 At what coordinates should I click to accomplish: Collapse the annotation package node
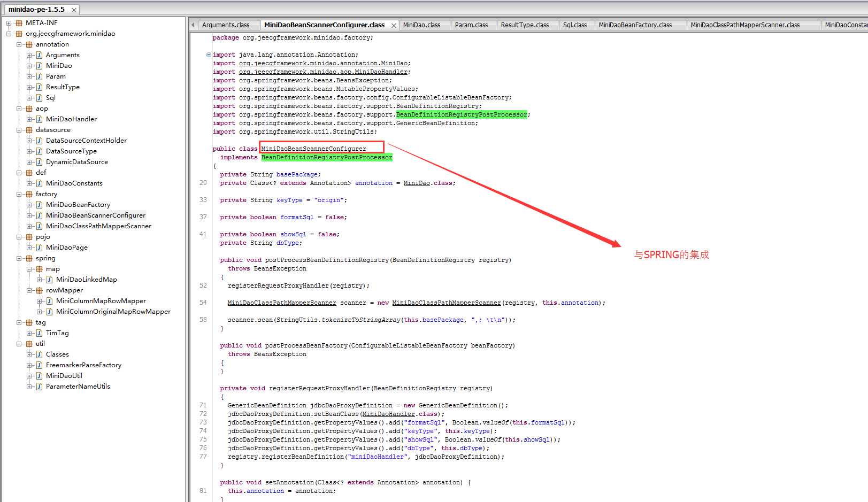point(19,44)
